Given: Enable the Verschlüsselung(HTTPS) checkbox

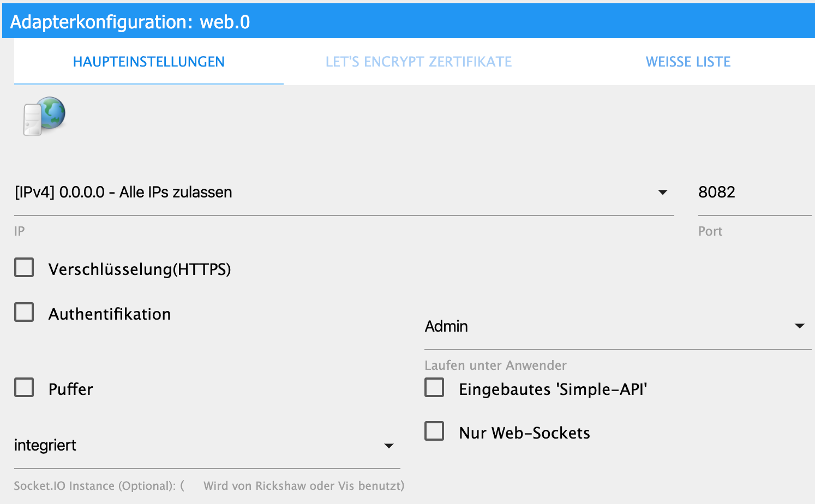Looking at the screenshot, I should [x=24, y=268].
